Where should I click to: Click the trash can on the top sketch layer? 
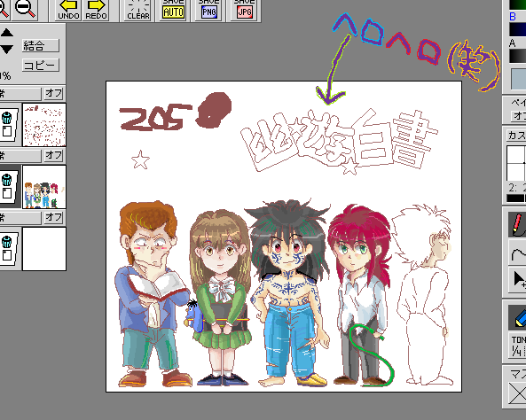click(x=7, y=118)
